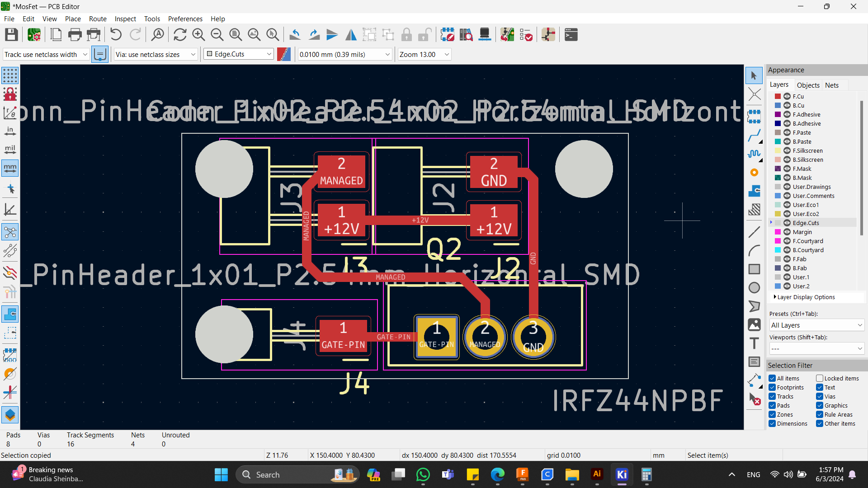Toggle ratsnest display icon
The image size is (868, 488).
[x=10, y=232]
